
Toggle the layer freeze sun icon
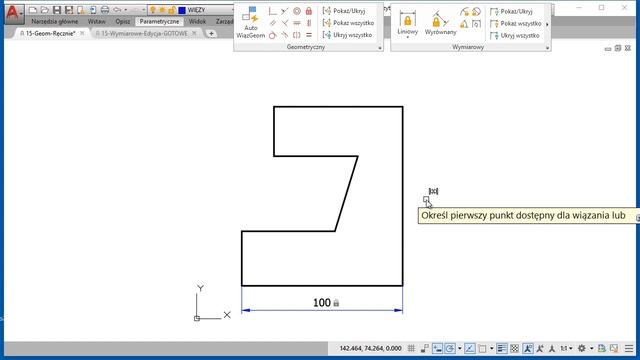coord(162,10)
